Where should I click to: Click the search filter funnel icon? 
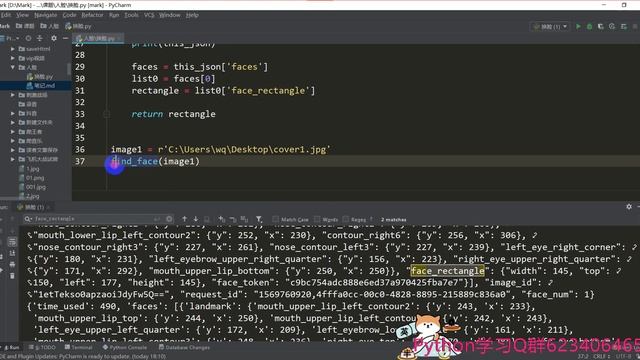(x=259, y=219)
